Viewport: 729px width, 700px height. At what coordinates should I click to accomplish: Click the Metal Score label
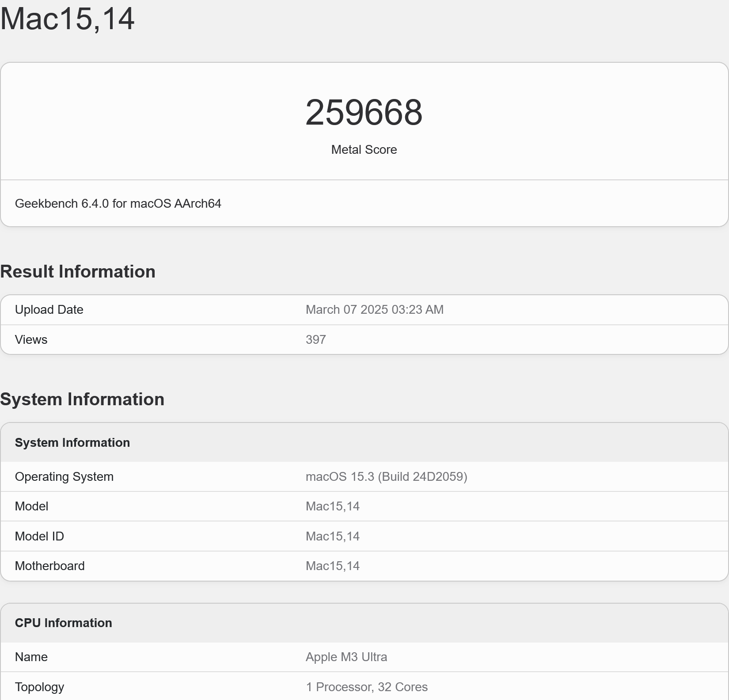coord(364,150)
